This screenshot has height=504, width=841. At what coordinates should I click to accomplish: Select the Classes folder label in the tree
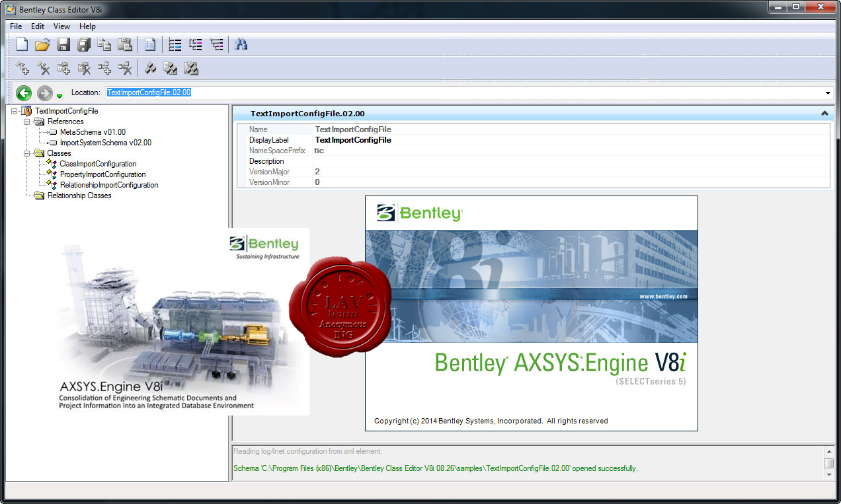click(x=59, y=153)
